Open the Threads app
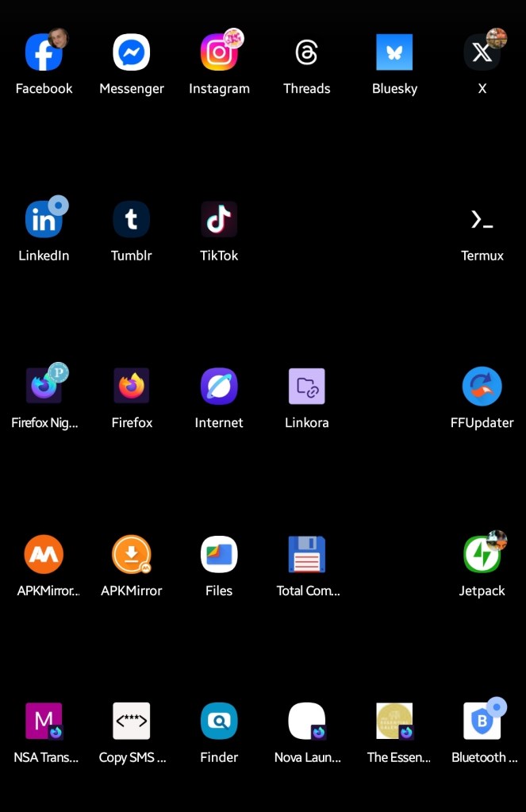526x812 pixels. point(306,53)
